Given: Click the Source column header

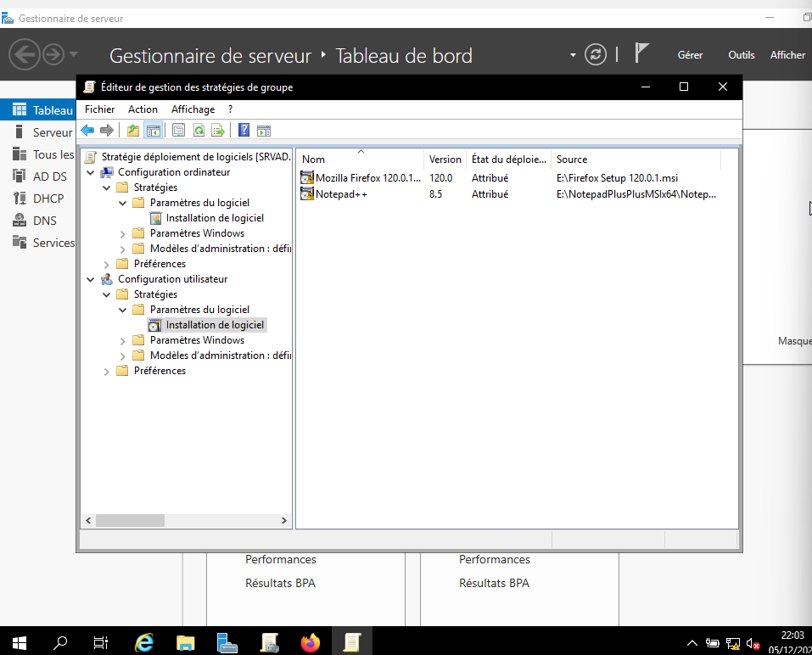Looking at the screenshot, I should 571,160.
